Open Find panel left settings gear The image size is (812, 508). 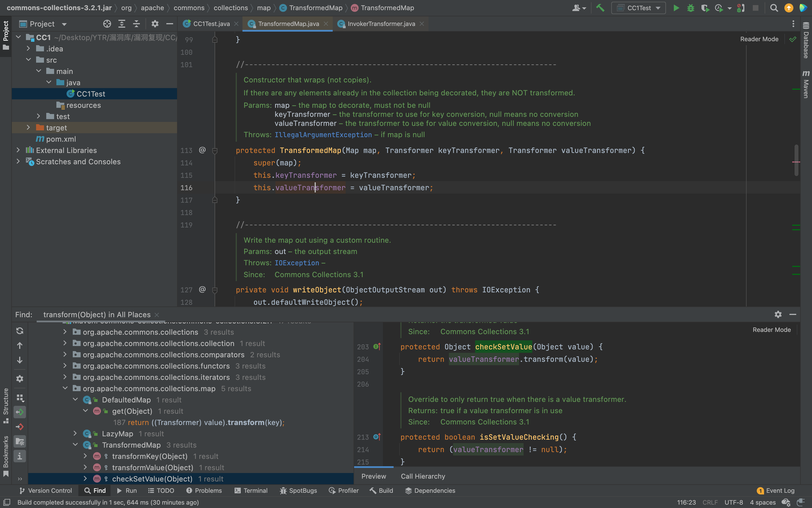20,379
